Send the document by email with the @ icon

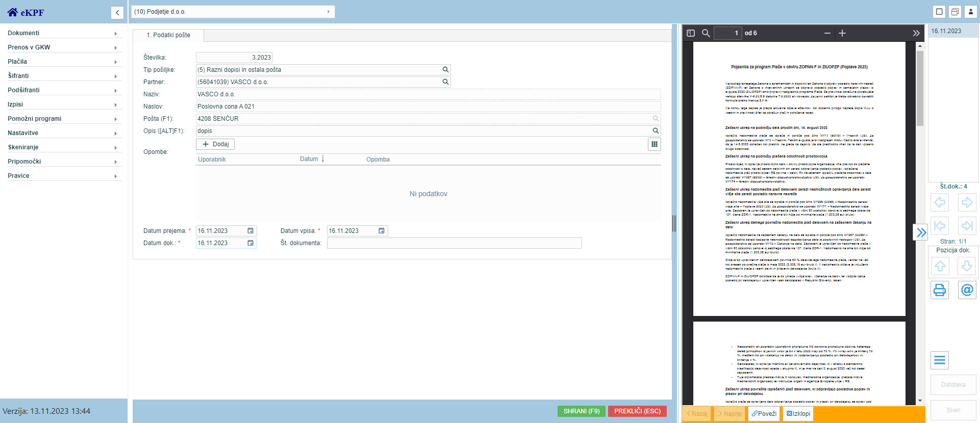[967, 290]
